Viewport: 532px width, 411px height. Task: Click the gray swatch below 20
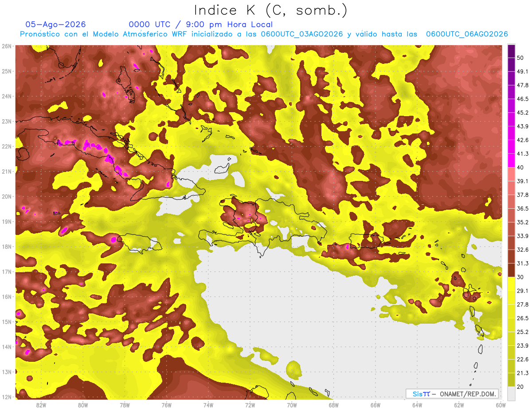point(511,393)
